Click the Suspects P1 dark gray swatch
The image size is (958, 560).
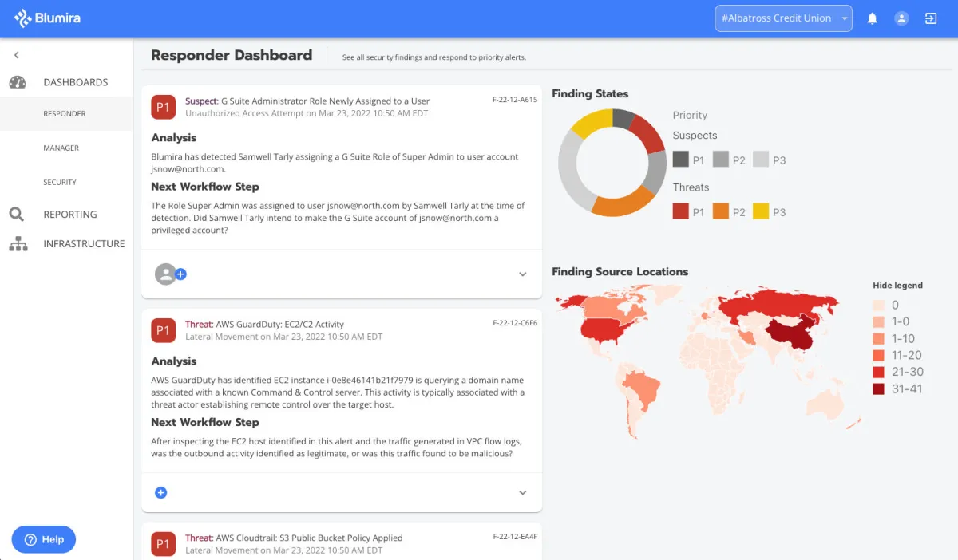pyautogui.click(x=680, y=160)
